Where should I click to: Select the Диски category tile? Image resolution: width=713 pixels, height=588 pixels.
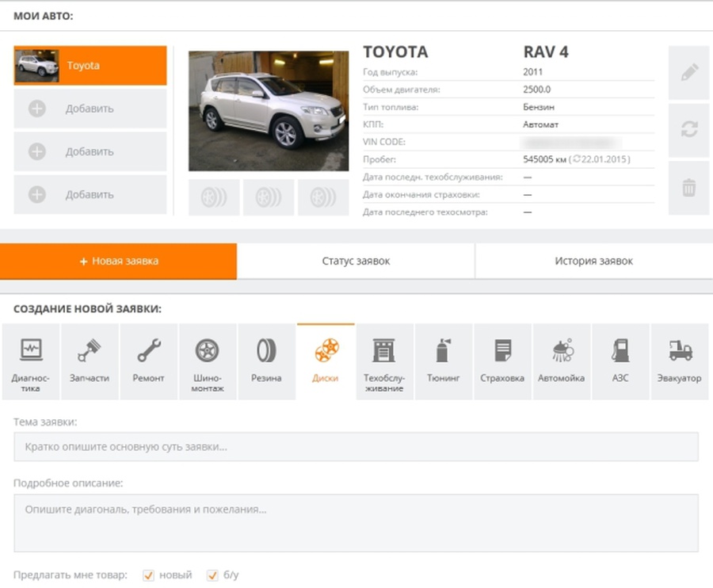[326, 361]
